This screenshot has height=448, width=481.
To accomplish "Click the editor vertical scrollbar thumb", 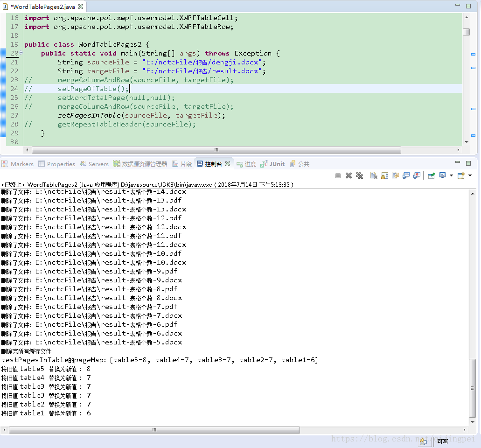I will coord(466,32).
